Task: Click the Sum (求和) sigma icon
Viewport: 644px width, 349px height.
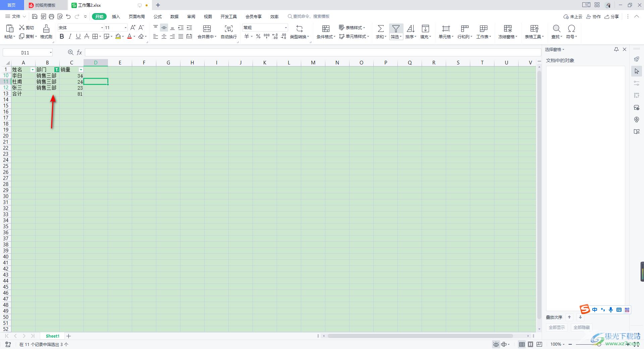Action: point(381,29)
